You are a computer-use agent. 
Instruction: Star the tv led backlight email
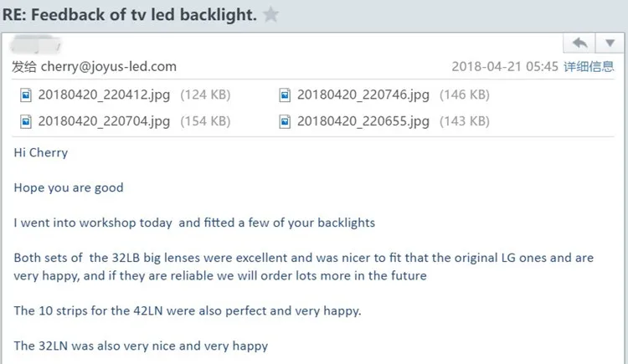(x=270, y=16)
